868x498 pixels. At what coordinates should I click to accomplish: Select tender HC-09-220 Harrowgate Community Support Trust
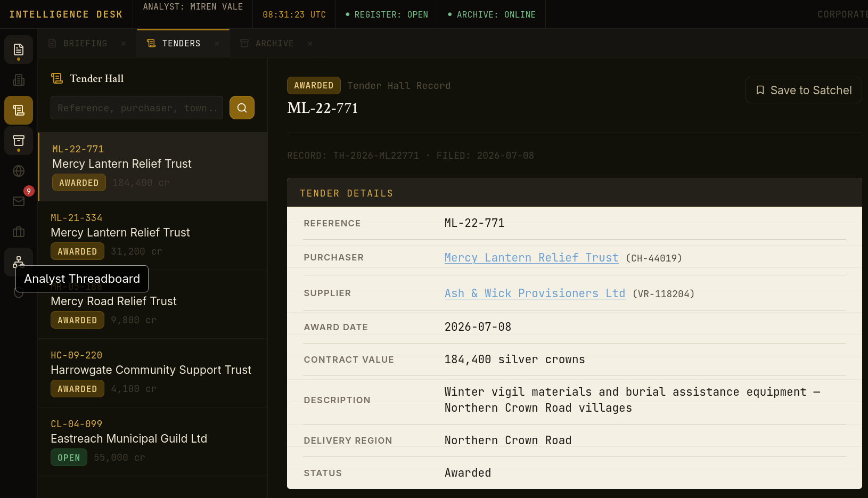[153, 373]
